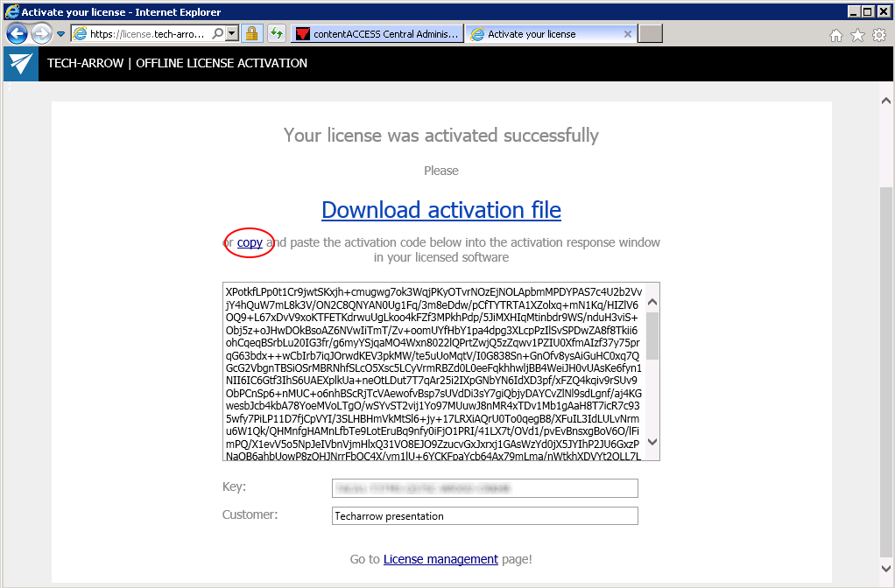Go to the License management page

440,558
